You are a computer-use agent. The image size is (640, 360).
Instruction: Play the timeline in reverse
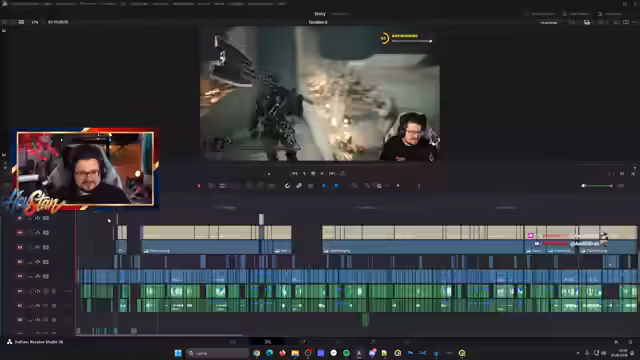pyautogui.click(x=304, y=173)
